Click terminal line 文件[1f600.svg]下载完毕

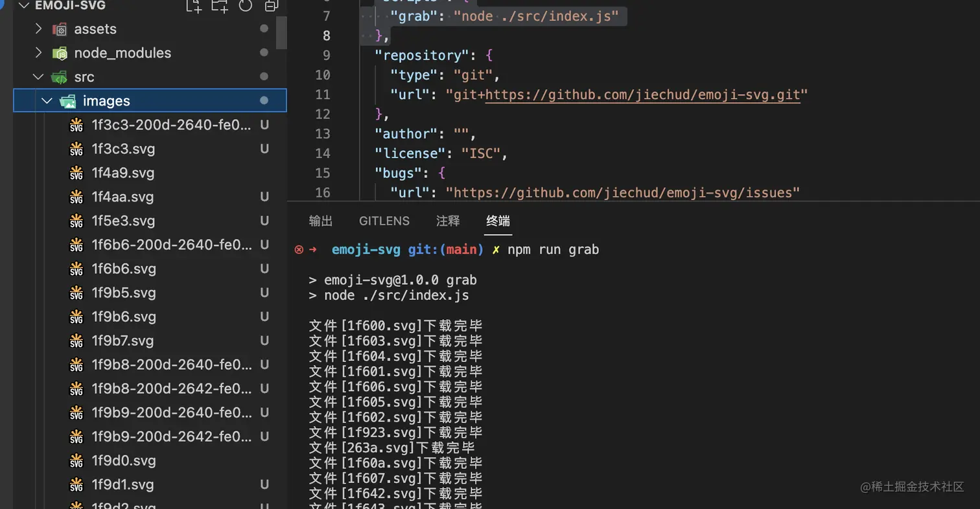click(x=396, y=326)
